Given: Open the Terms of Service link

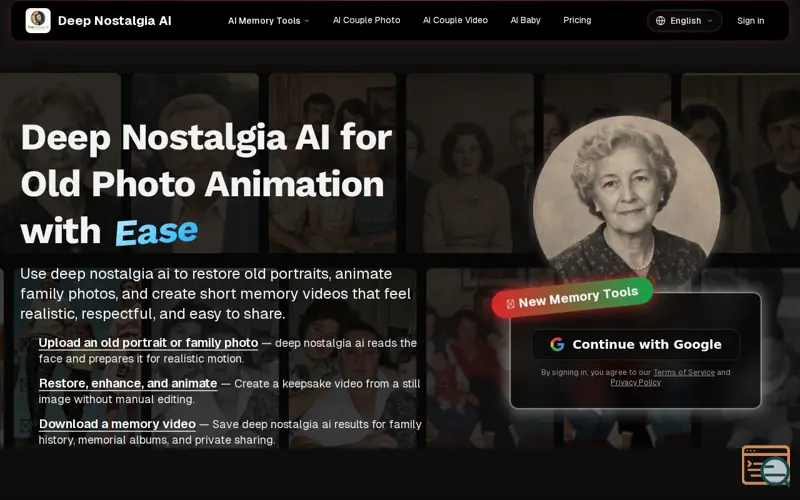Looking at the screenshot, I should coord(684,372).
